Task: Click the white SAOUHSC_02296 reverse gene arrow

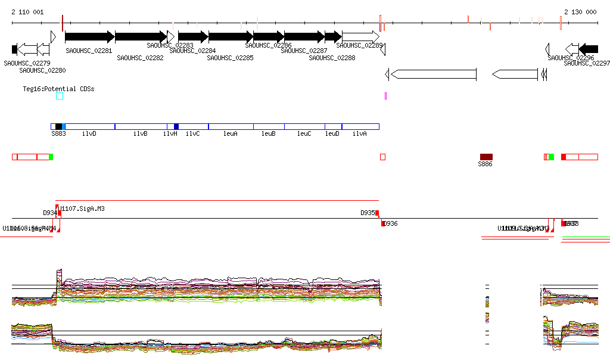Action: click(572, 49)
